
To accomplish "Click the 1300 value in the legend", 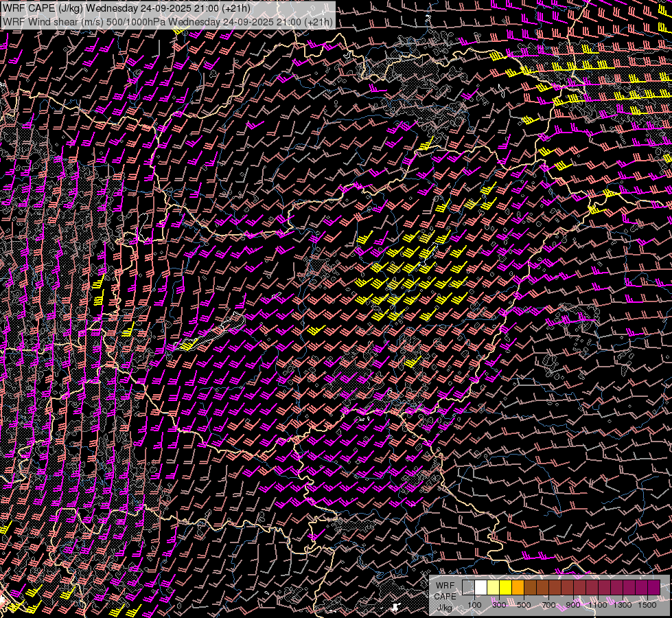I will (623, 605).
